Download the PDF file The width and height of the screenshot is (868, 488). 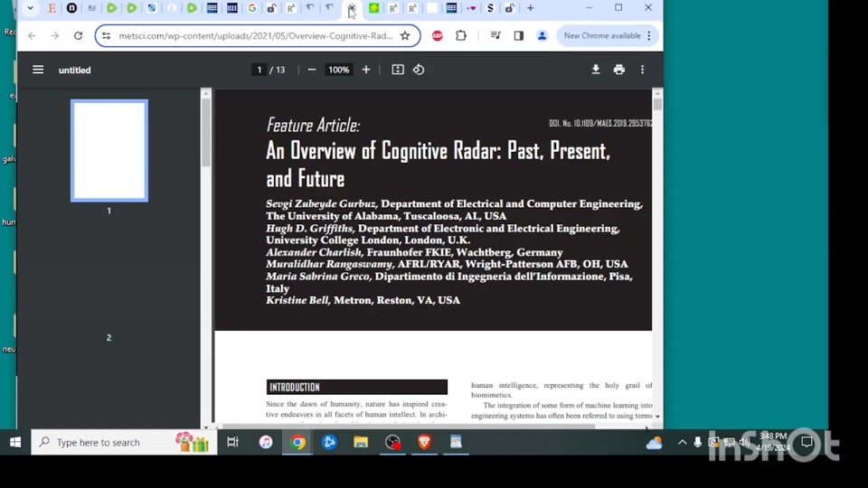click(x=596, y=70)
